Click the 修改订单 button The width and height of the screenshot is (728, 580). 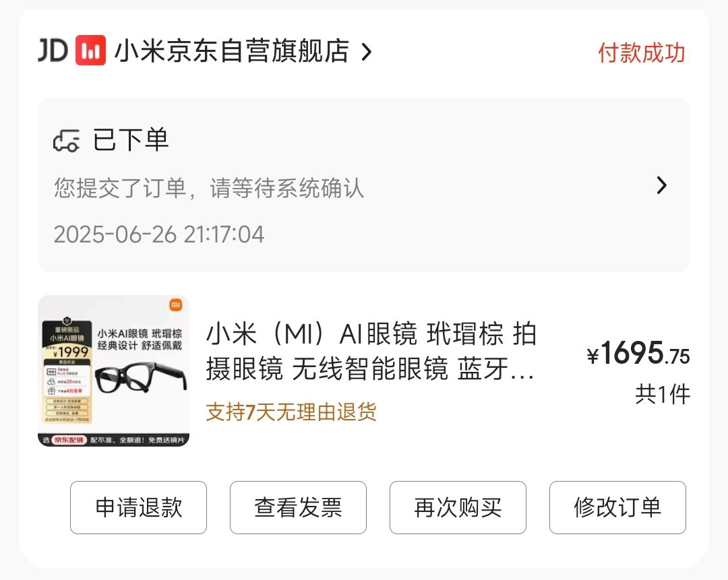(x=617, y=507)
